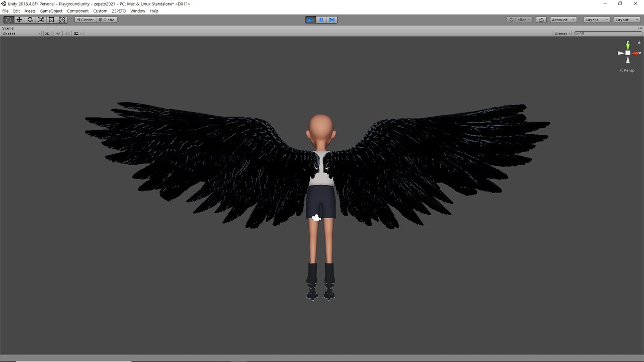
Task: Click the Step frame button
Action: tap(332, 20)
